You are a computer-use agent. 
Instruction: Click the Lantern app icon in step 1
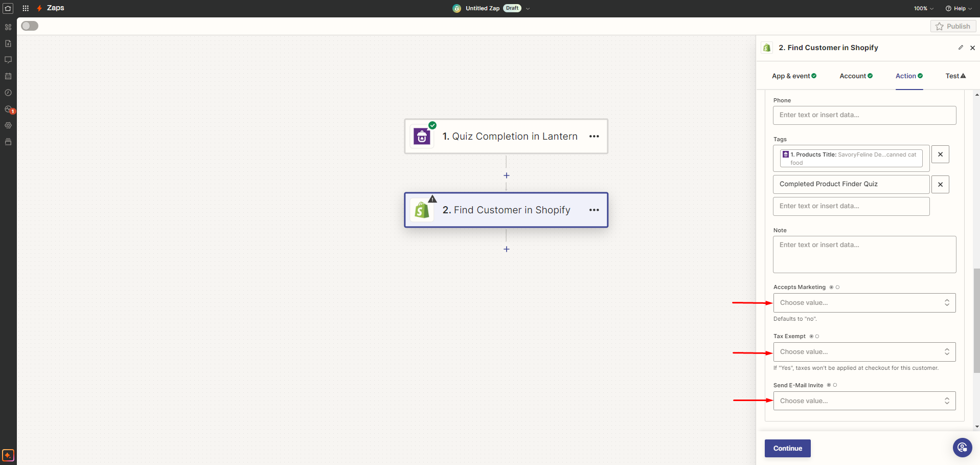(x=422, y=136)
